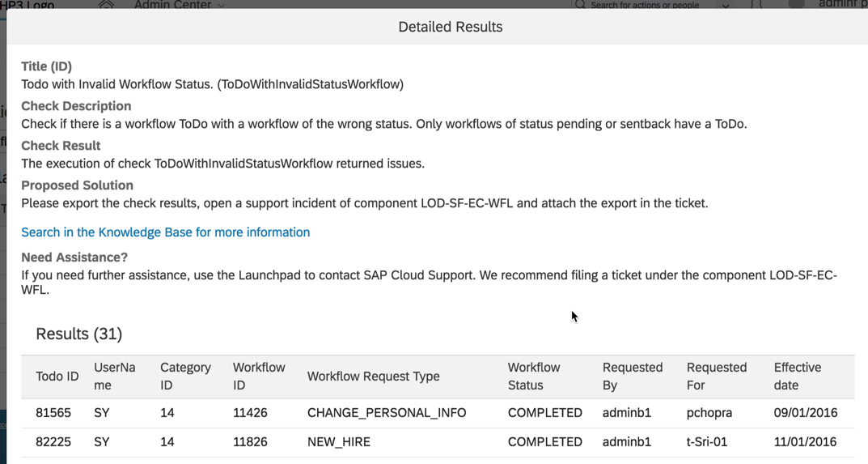Click the CHANGE_PERSONAL_INFO request type cell
The image size is (868, 464).
[387, 413]
